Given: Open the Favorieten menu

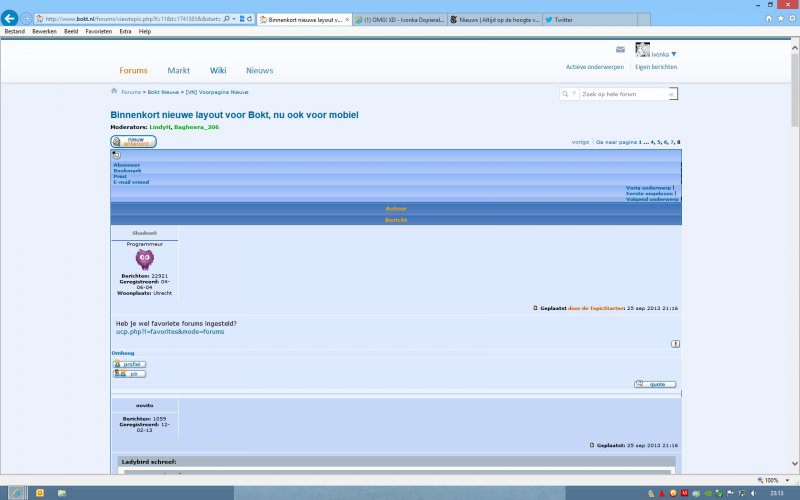Looking at the screenshot, I should [98, 32].
